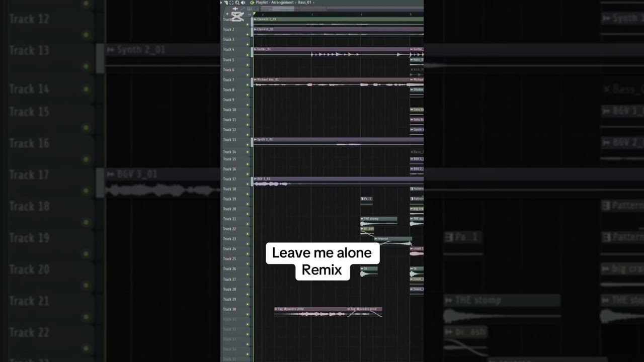This screenshot has height=362, width=644.
Task: Click bar 4 on the timeline ruler
Action: click(x=361, y=14)
